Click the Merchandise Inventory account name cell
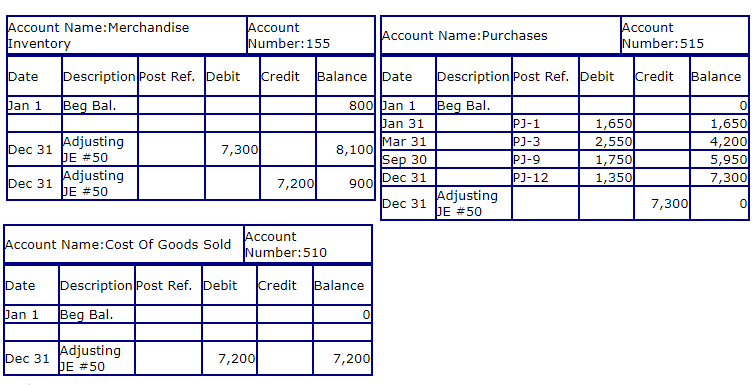755x385 pixels. [127, 35]
